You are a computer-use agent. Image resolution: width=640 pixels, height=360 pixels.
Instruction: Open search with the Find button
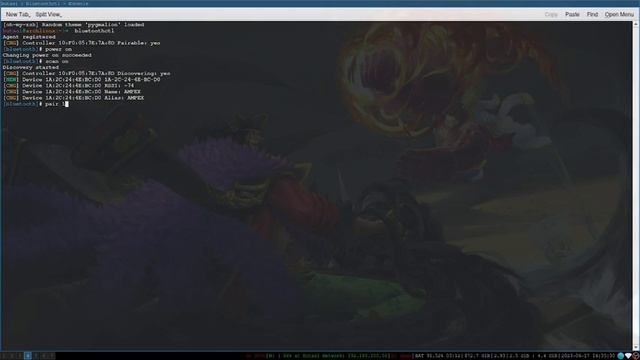click(592, 14)
